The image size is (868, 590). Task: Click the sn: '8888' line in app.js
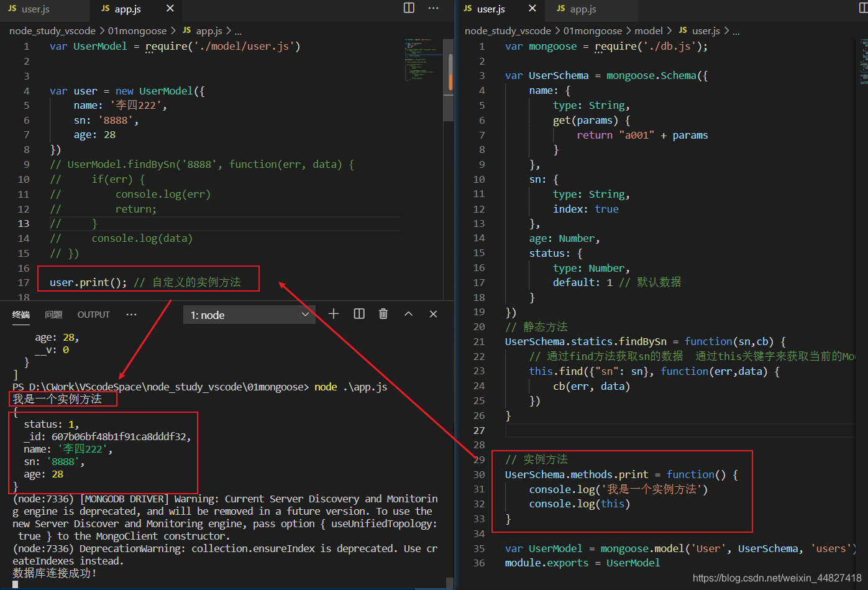(x=106, y=120)
